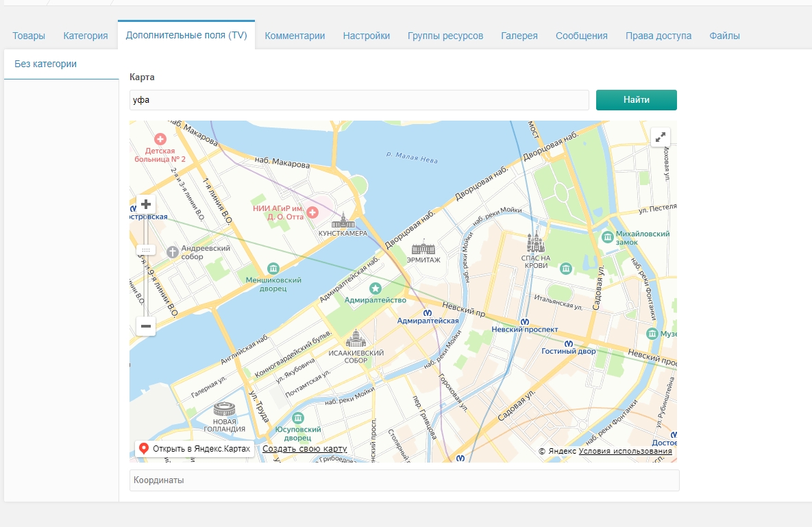Expand the map to fullscreen
This screenshot has height=527, width=812.
point(661,137)
